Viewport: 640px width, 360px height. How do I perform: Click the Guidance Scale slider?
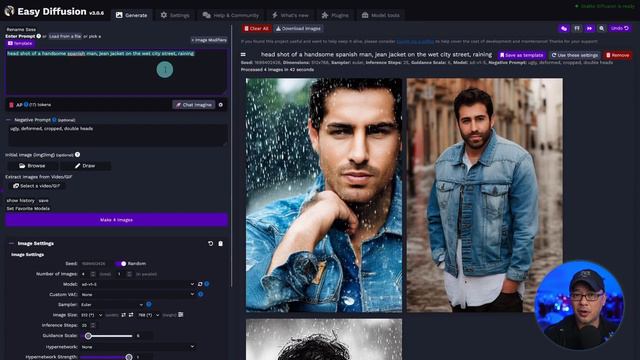click(x=106, y=336)
